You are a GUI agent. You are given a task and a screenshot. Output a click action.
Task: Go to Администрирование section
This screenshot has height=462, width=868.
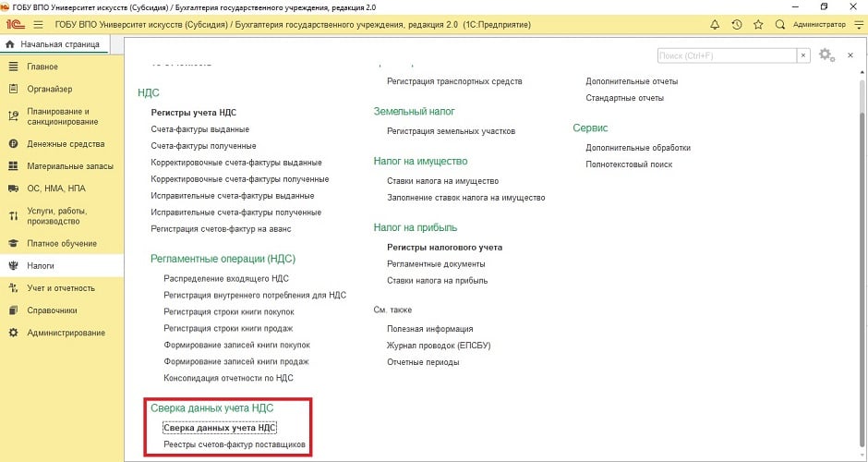66,333
